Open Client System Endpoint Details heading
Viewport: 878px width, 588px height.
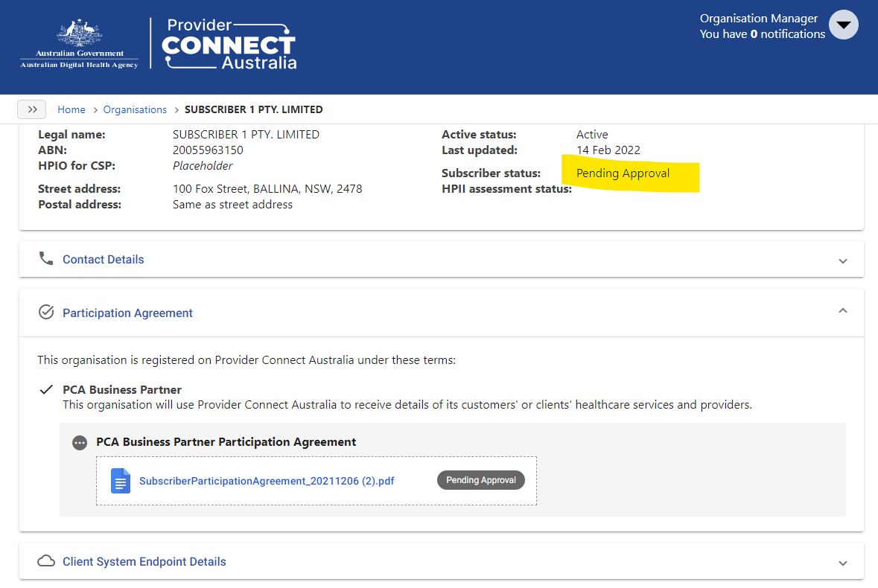tap(144, 562)
